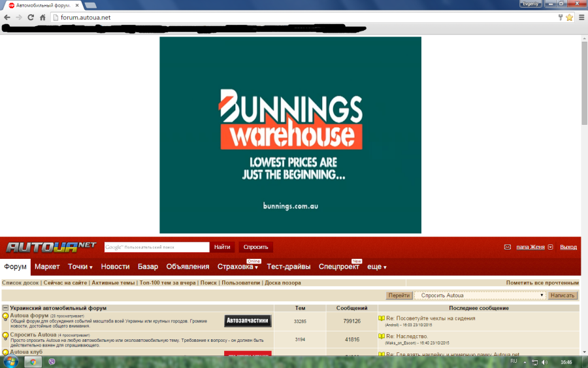Click yellow post icon beside 'Re: Наследство'

point(382,336)
